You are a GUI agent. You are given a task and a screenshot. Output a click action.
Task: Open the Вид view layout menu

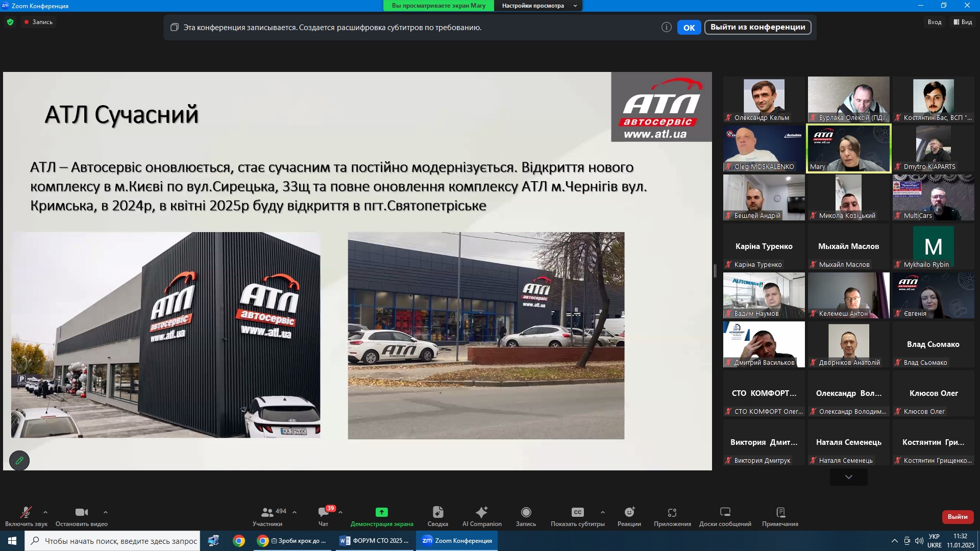click(x=963, y=22)
